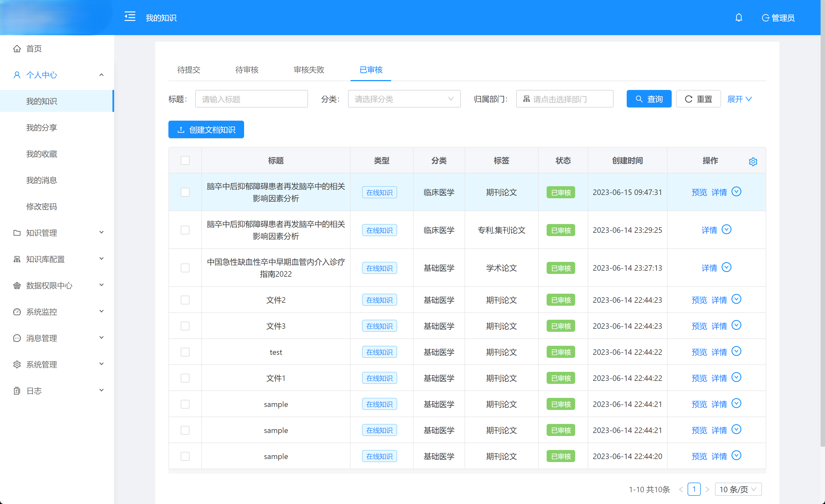Collapse the sidebar via hamburger icon
This screenshot has height=504, width=825.
click(130, 16)
